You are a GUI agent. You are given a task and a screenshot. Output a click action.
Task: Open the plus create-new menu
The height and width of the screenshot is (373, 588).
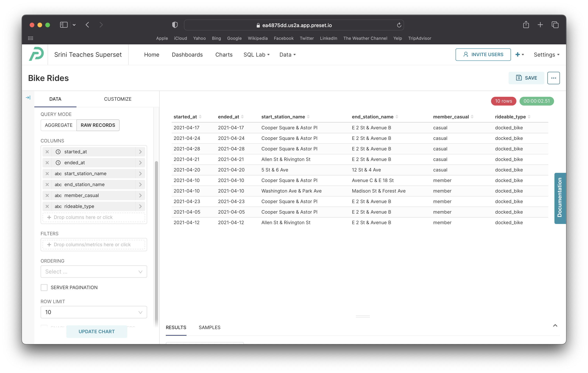point(519,55)
